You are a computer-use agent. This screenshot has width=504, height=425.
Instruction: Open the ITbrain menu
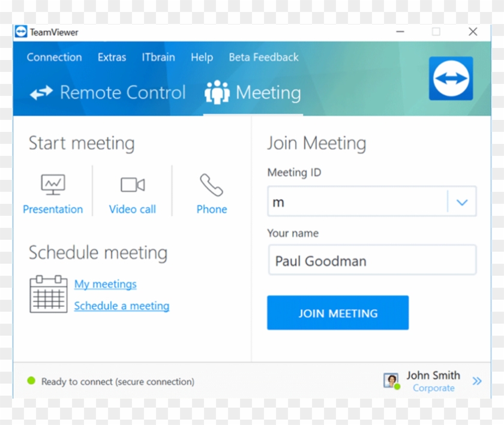tap(158, 58)
